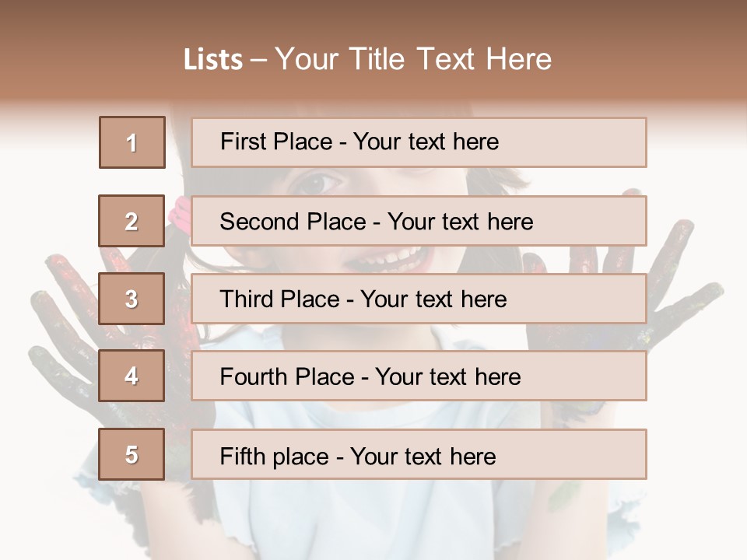The image size is (747, 560).
Task: Click the 'First Place - Your text here' box
Action: [419, 142]
